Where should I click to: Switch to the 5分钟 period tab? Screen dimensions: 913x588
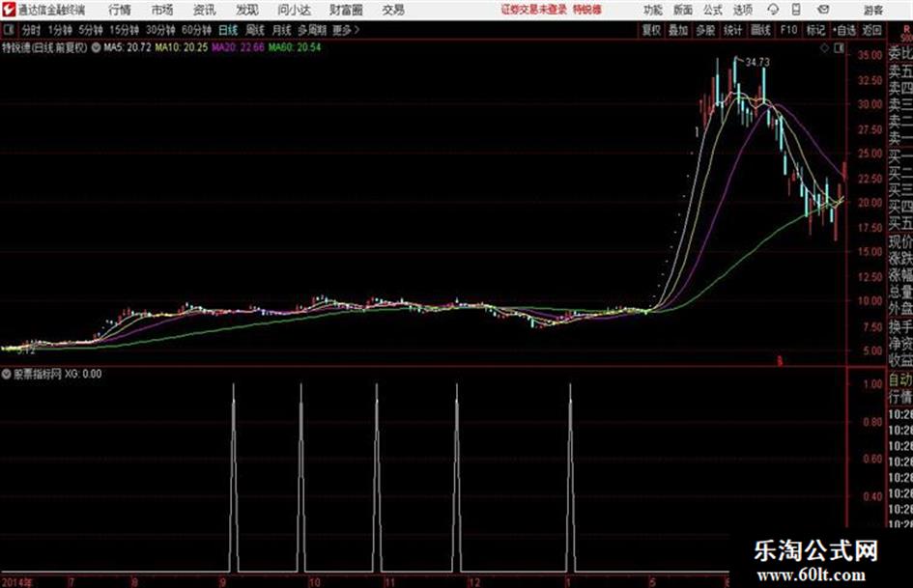tap(90, 30)
